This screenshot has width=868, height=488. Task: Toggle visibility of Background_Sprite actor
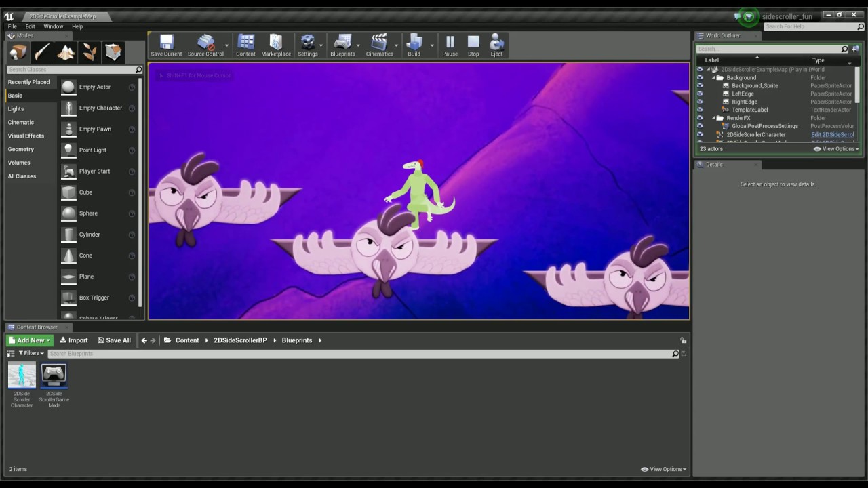pos(700,86)
